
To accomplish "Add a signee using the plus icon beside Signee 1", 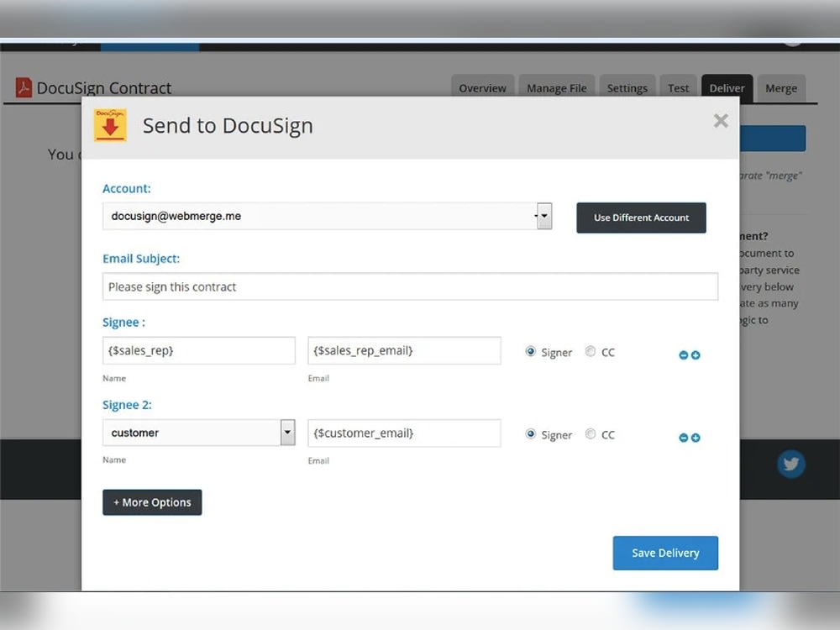I will 696,354.
